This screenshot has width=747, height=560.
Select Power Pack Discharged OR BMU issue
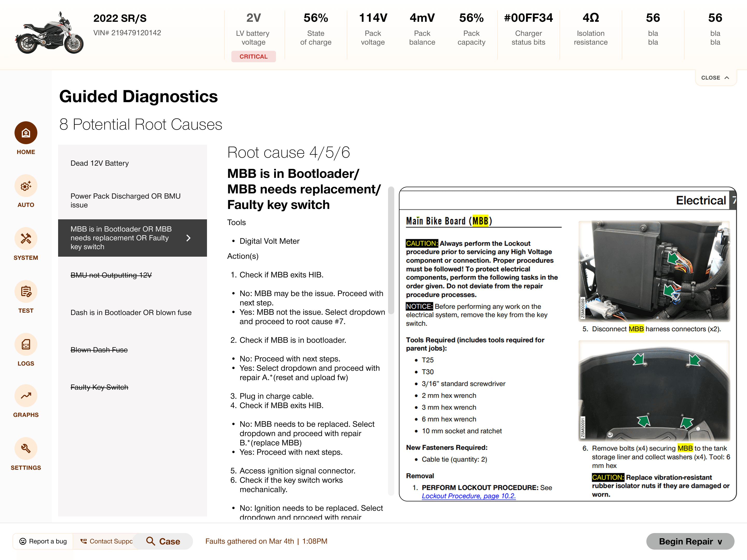(x=125, y=200)
